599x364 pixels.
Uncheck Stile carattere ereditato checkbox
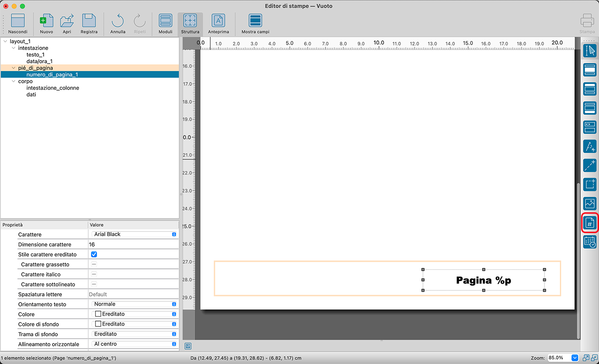pyautogui.click(x=94, y=254)
